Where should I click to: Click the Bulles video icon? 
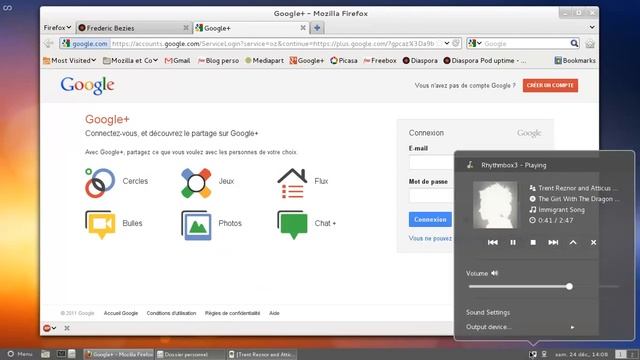coord(100,224)
